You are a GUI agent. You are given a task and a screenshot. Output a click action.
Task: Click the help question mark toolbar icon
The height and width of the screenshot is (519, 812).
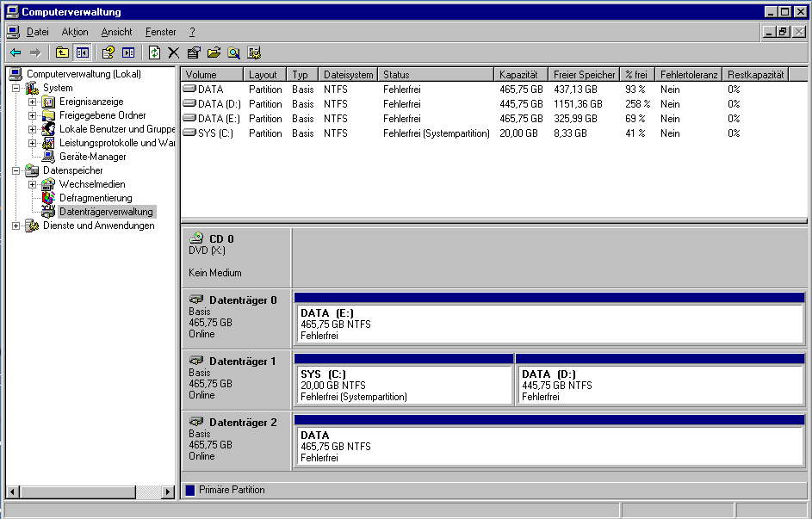coord(108,53)
